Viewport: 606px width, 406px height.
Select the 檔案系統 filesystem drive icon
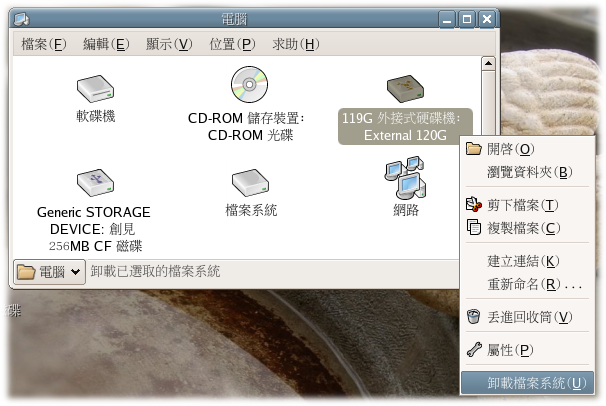click(x=250, y=183)
